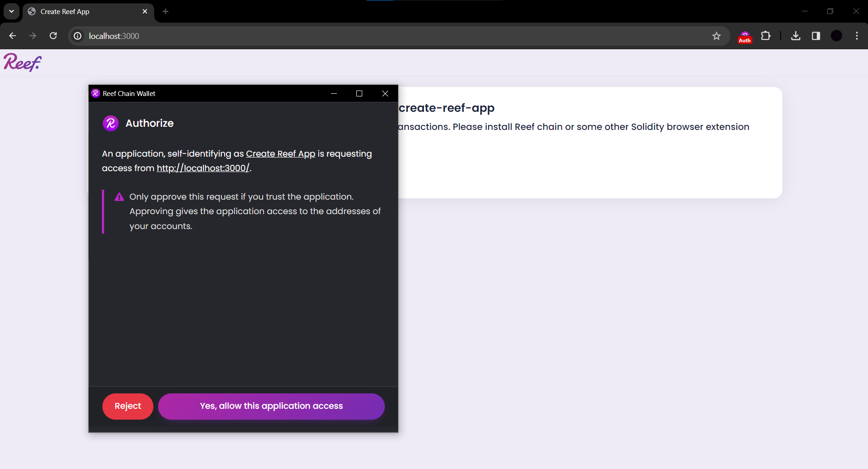Minimize the Chrome browser window
The width and height of the screenshot is (868, 469).
[x=805, y=11]
